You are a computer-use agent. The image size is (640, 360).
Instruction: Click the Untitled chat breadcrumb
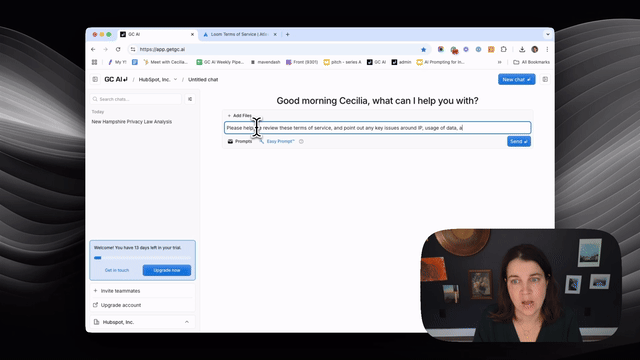tap(203, 79)
